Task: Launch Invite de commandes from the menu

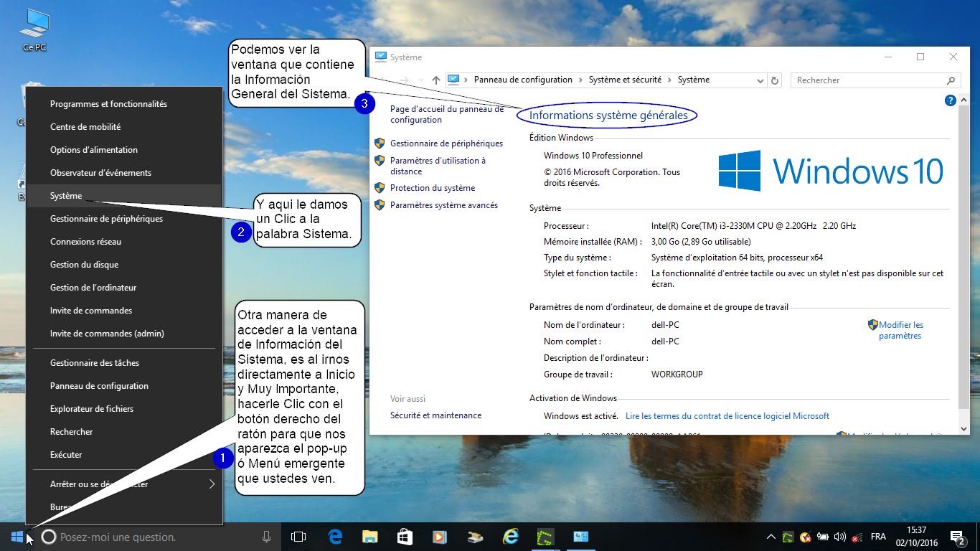Action: pos(124,311)
